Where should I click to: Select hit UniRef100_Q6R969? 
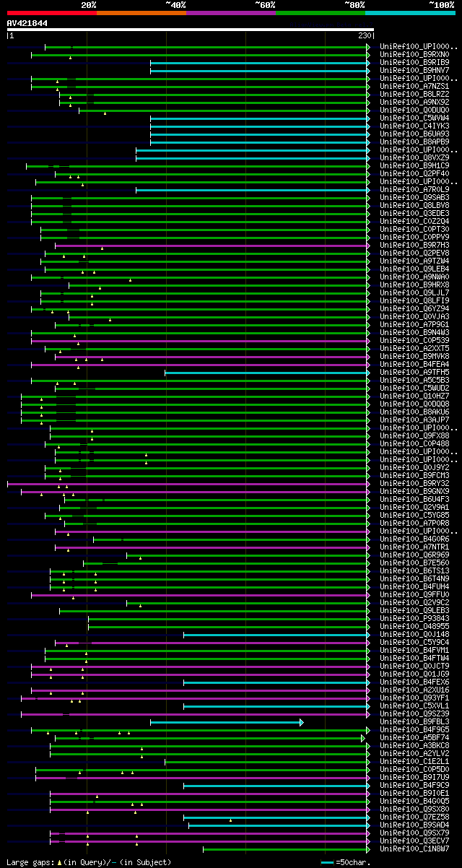pos(415,555)
